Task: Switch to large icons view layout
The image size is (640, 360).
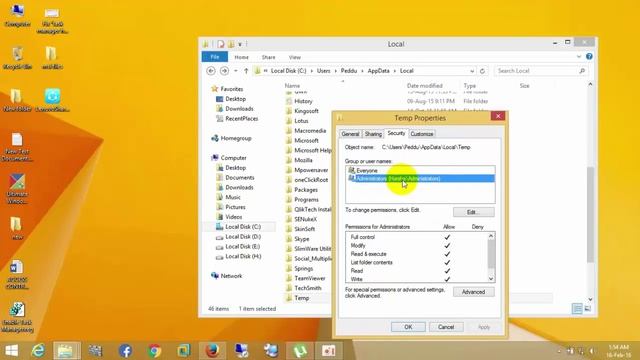Action: [588, 309]
